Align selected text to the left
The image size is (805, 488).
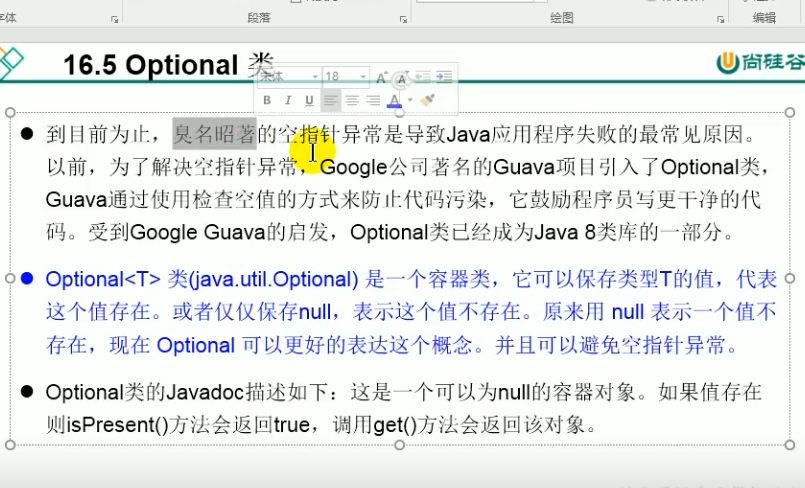click(329, 100)
